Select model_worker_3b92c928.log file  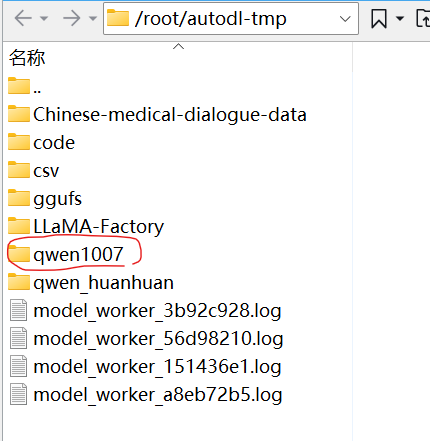click(x=157, y=311)
